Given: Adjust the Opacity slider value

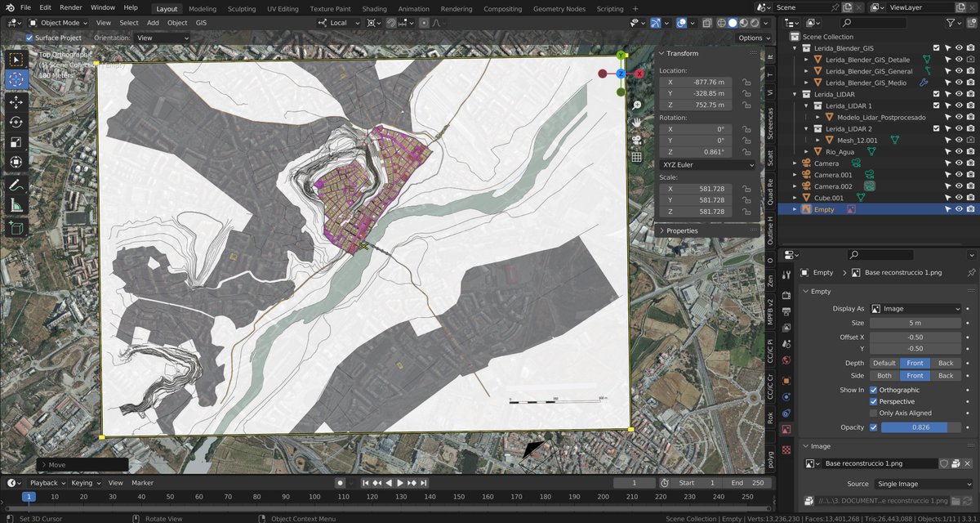Looking at the screenshot, I should pos(920,427).
